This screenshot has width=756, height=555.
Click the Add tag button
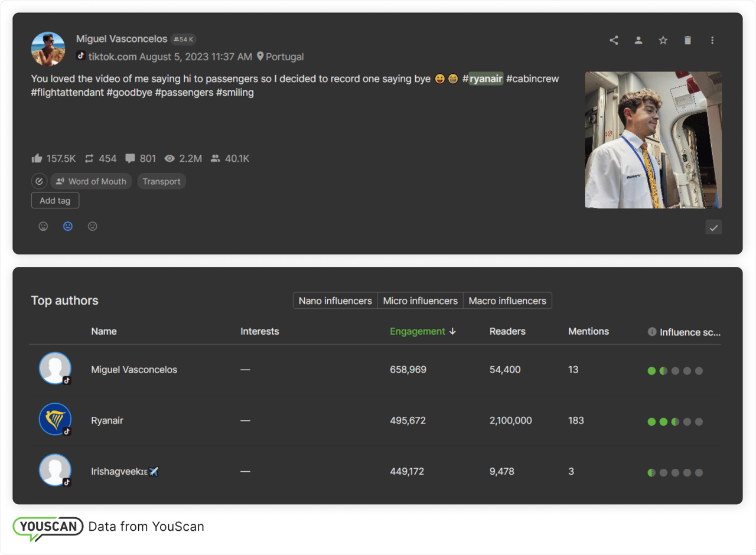tap(55, 201)
